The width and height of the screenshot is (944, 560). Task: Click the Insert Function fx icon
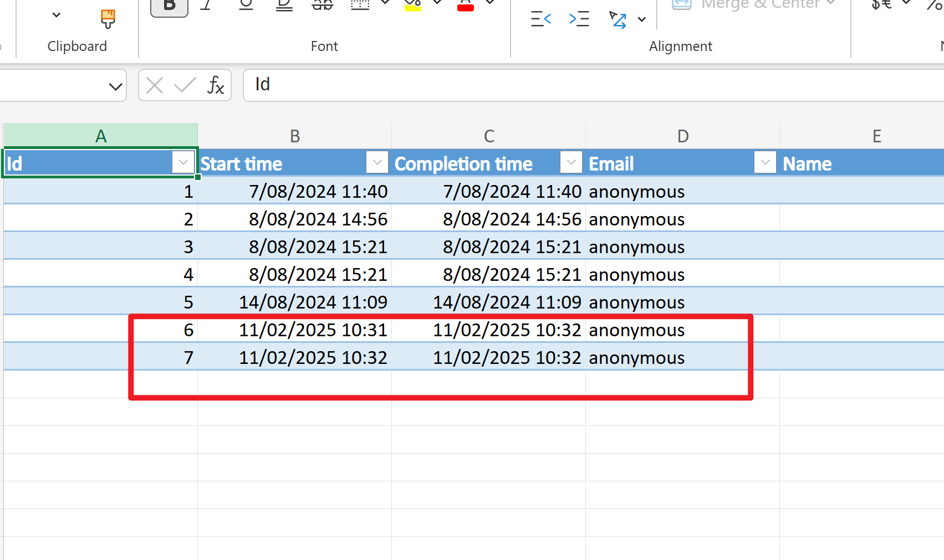(x=216, y=85)
